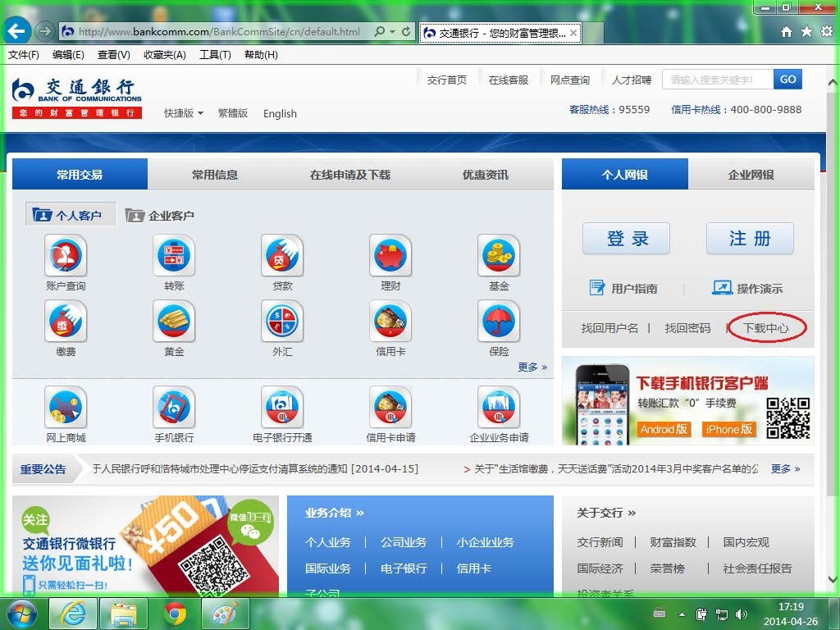This screenshot has height=630, width=840.
Task: Open the 优惠资讯 tab
Action: [x=486, y=175]
